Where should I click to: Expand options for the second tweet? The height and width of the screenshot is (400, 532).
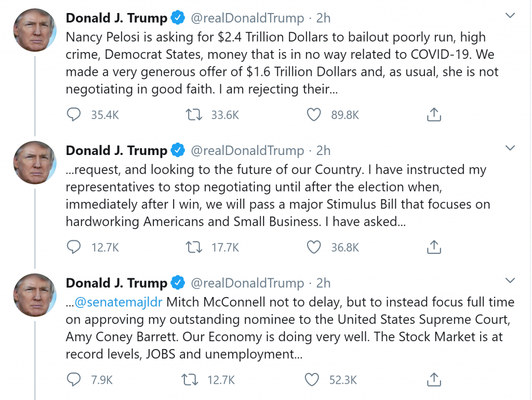pyautogui.click(x=510, y=148)
